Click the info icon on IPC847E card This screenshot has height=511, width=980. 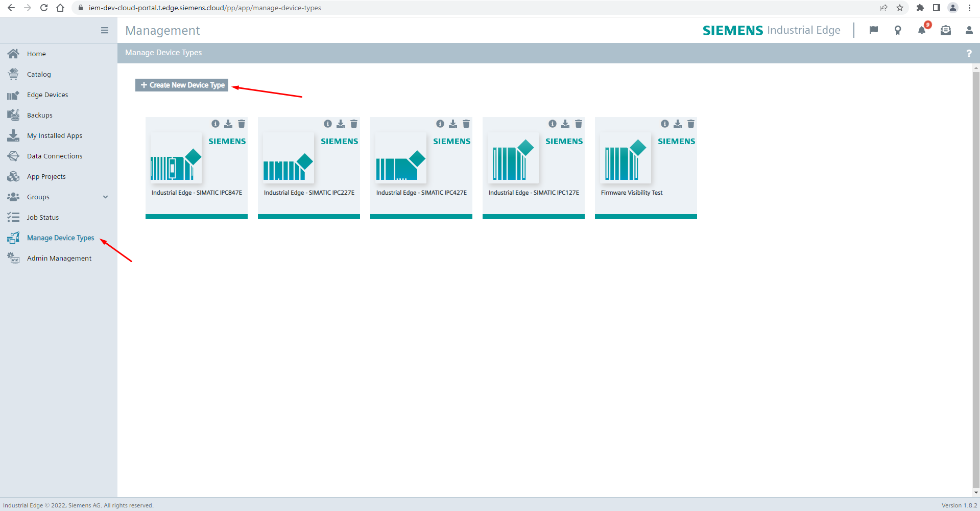[216, 124]
